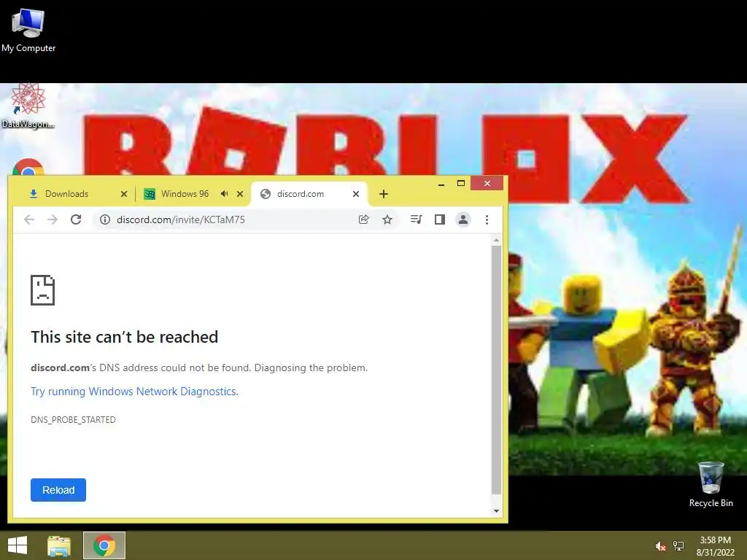Close the Downloads tab

click(124, 194)
